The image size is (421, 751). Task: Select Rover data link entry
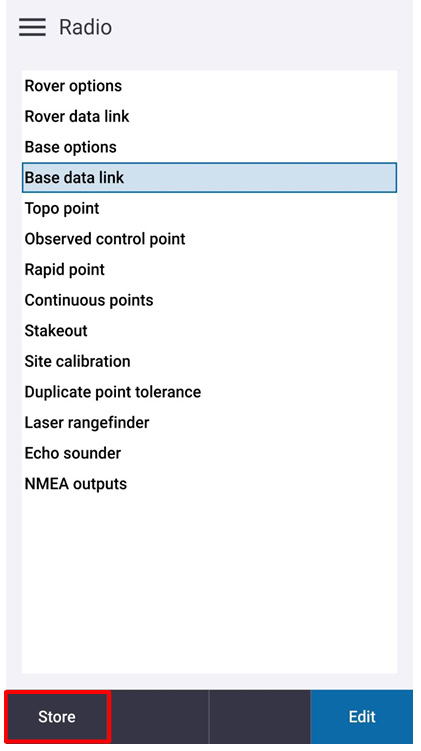209,116
